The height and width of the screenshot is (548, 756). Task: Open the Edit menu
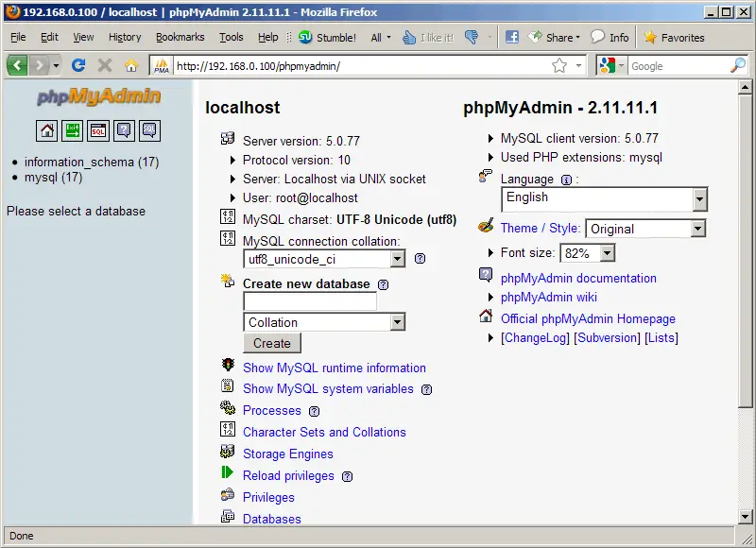click(x=49, y=37)
